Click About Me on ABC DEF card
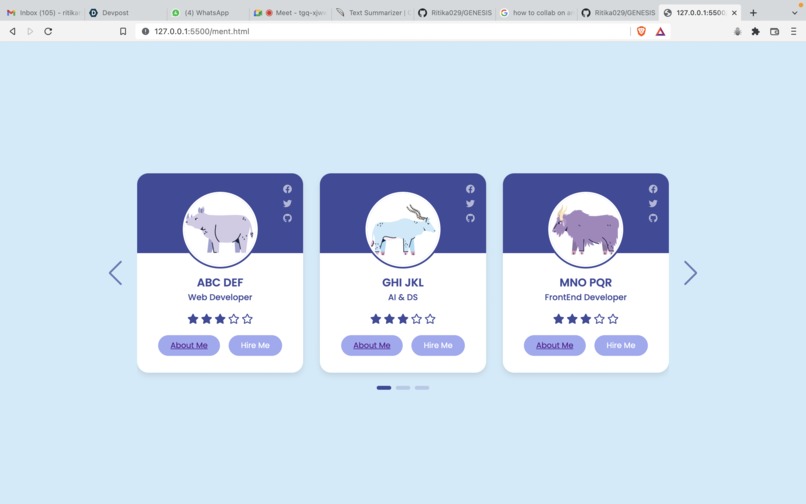The width and height of the screenshot is (806, 504). tap(189, 346)
